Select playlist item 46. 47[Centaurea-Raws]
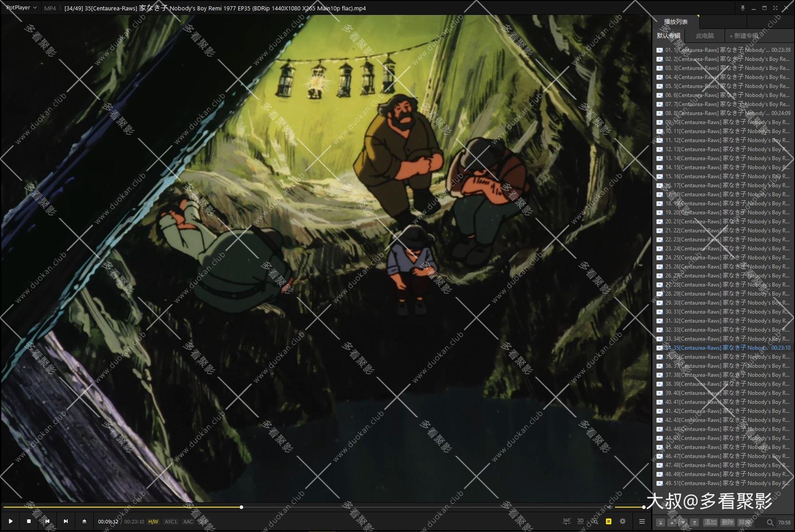This screenshot has height=532, width=795. [x=723, y=456]
